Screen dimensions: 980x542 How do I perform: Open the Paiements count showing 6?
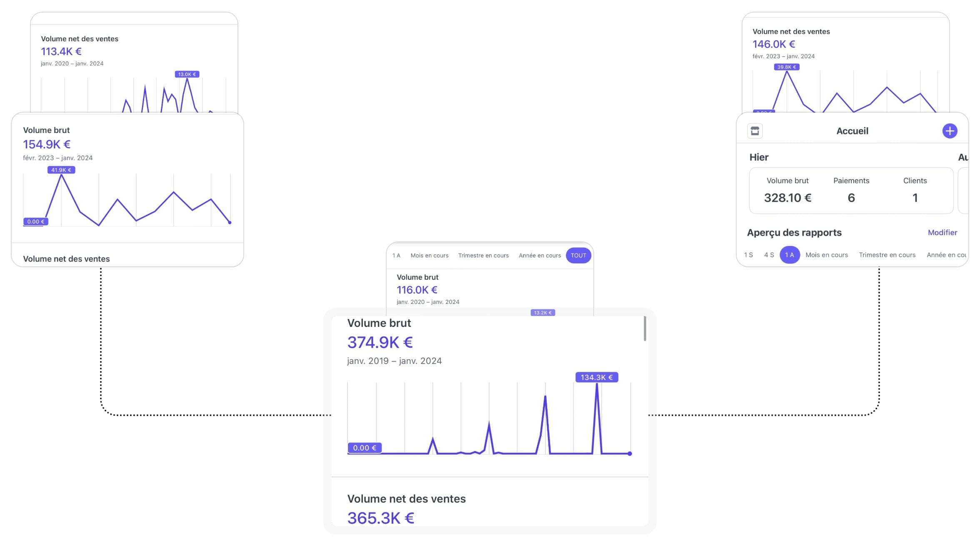pos(851,198)
